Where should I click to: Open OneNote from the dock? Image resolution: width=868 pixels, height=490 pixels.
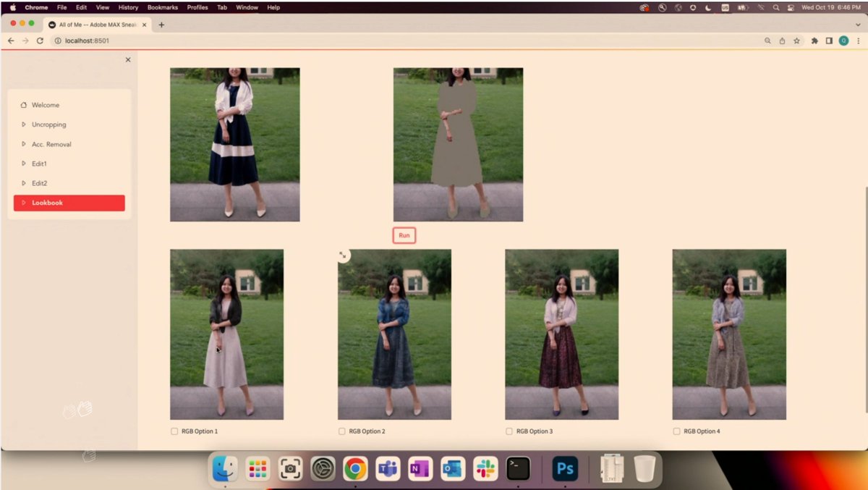pos(420,469)
